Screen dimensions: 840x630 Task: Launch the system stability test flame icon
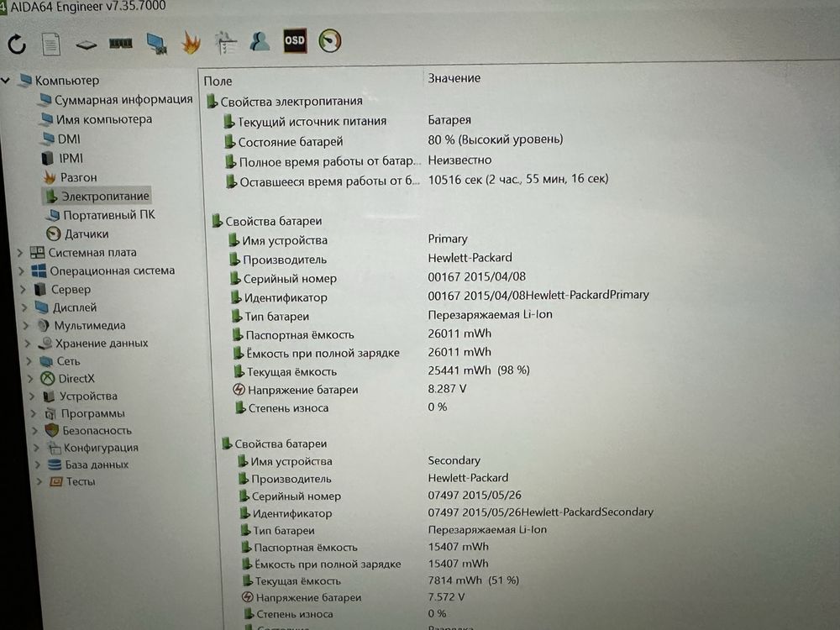(x=191, y=42)
